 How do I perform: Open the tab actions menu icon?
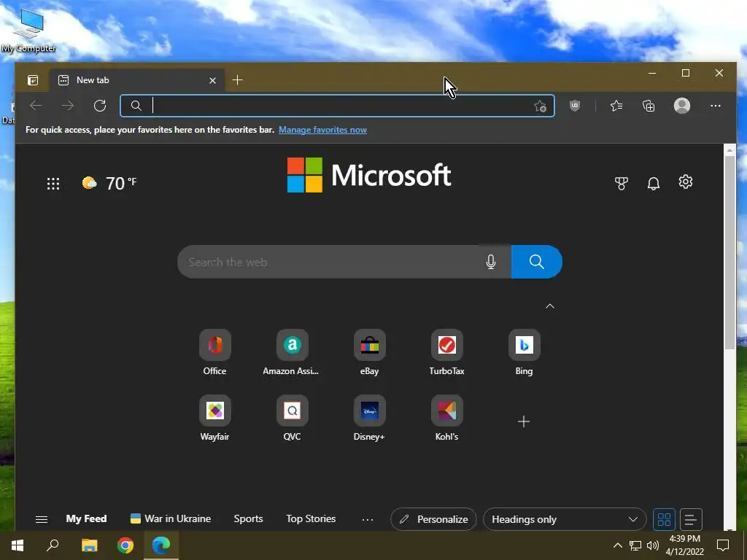point(33,80)
